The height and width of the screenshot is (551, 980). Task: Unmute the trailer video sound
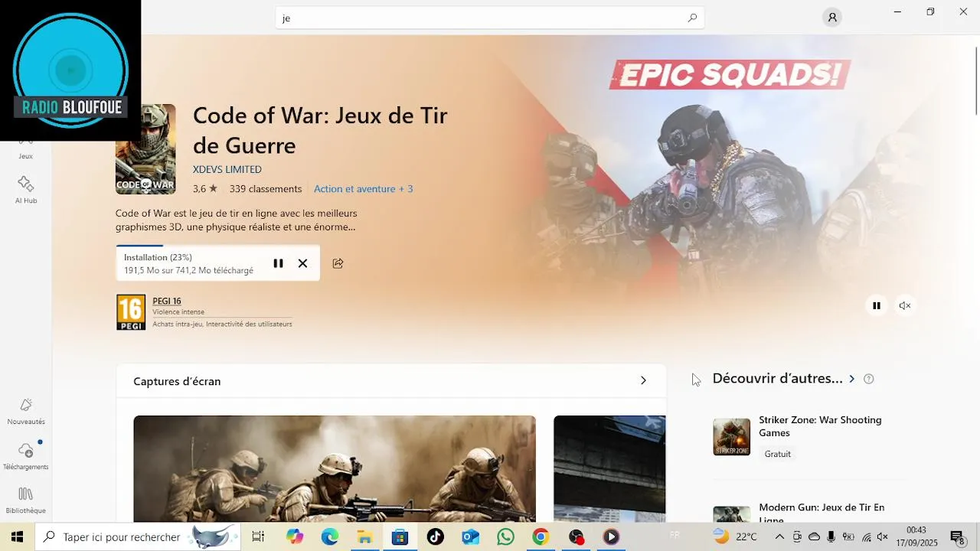point(905,305)
